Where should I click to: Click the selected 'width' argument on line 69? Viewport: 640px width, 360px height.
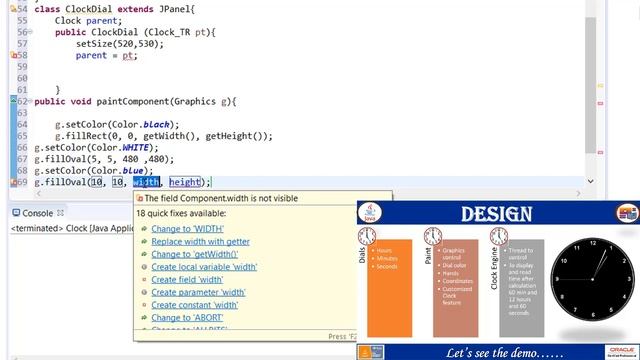tap(146, 182)
